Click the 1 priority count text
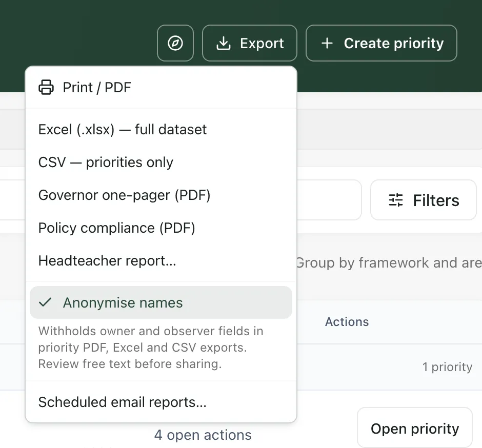The height and width of the screenshot is (448, 482). (x=447, y=367)
